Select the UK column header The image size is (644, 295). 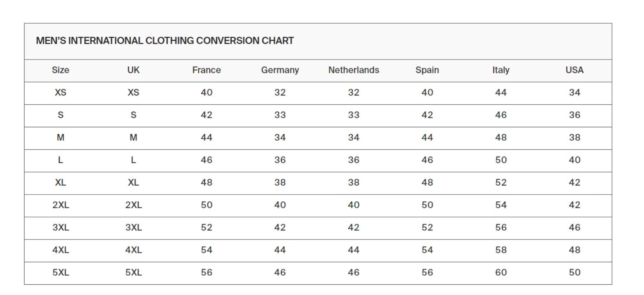(x=133, y=70)
